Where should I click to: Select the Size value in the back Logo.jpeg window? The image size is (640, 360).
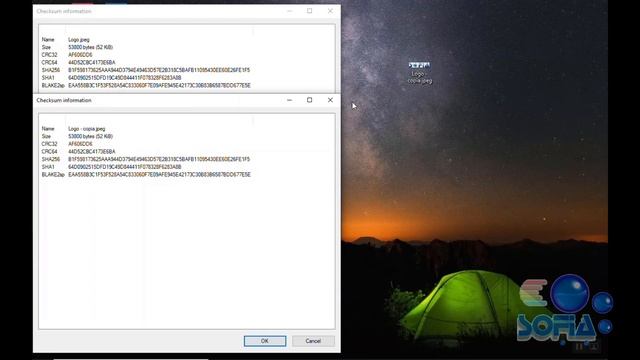pos(91,47)
